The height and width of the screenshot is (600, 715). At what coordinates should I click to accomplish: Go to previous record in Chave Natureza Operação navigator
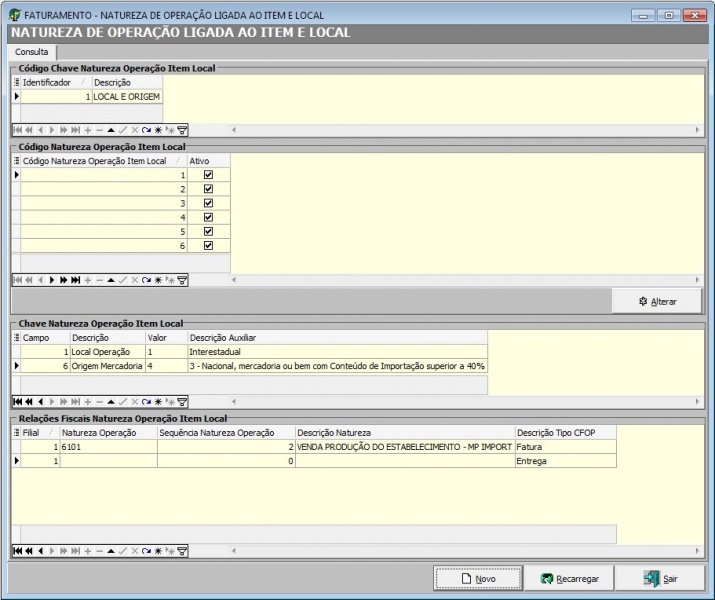40,401
